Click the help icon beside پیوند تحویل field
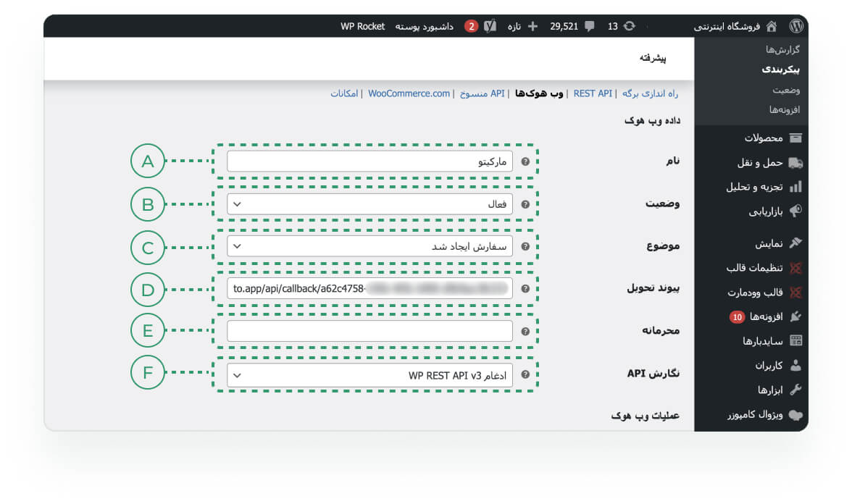This screenshot has width=852, height=504. [525, 288]
